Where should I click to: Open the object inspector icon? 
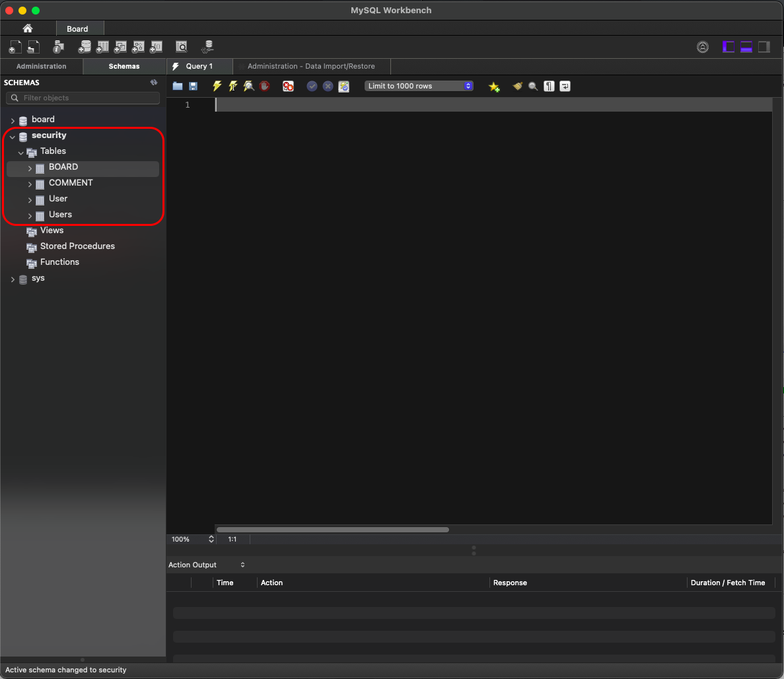pyautogui.click(x=59, y=47)
